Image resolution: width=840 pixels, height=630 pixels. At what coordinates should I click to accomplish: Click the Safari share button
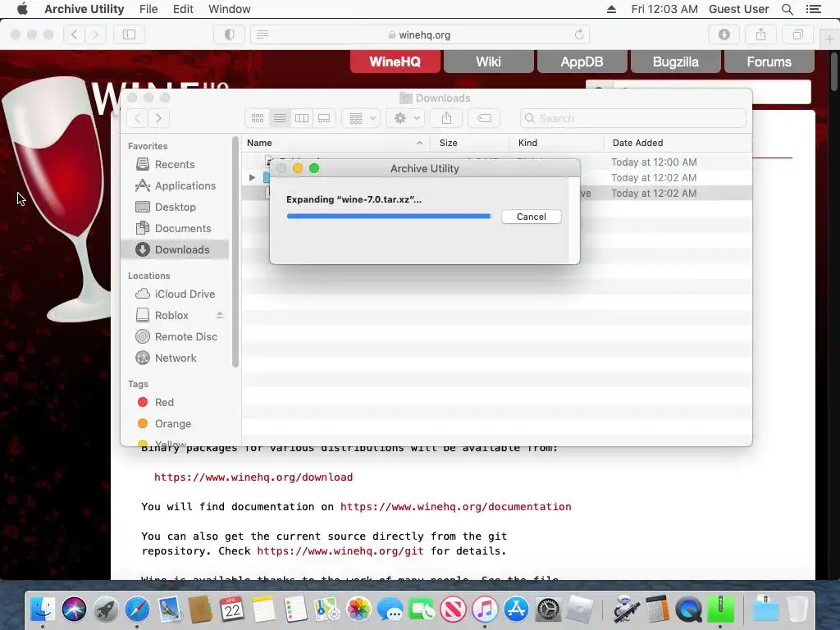(x=760, y=34)
